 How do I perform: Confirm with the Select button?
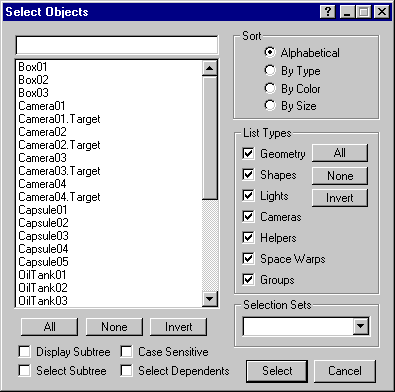coord(277,371)
